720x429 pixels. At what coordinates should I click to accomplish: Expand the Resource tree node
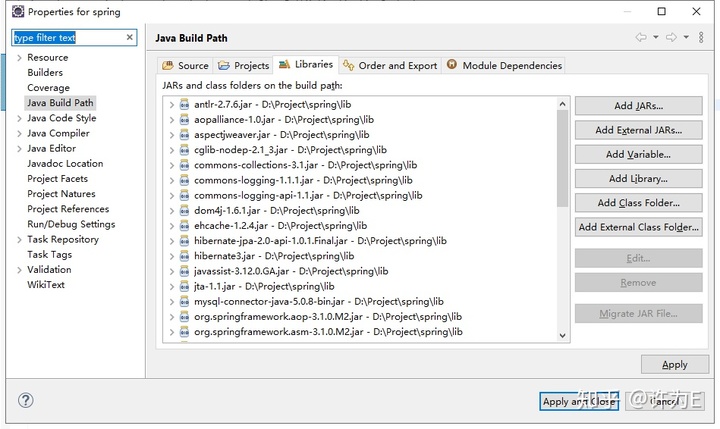19,58
